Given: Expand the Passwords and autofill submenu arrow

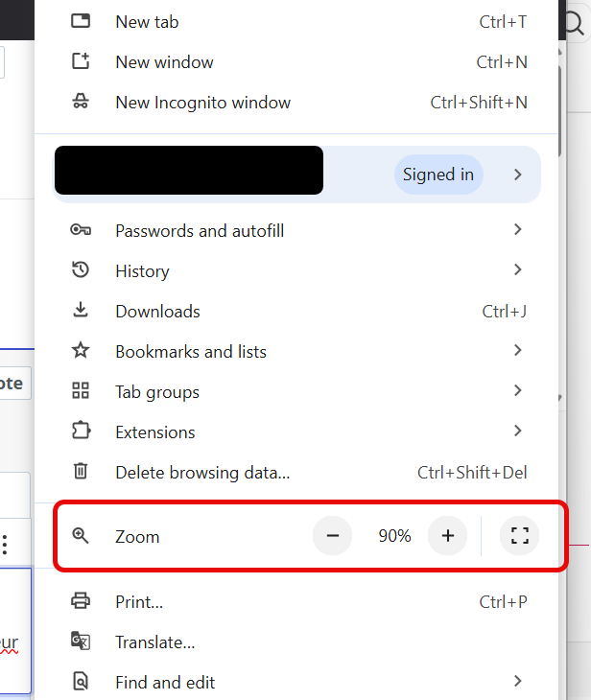Looking at the screenshot, I should click(518, 229).
